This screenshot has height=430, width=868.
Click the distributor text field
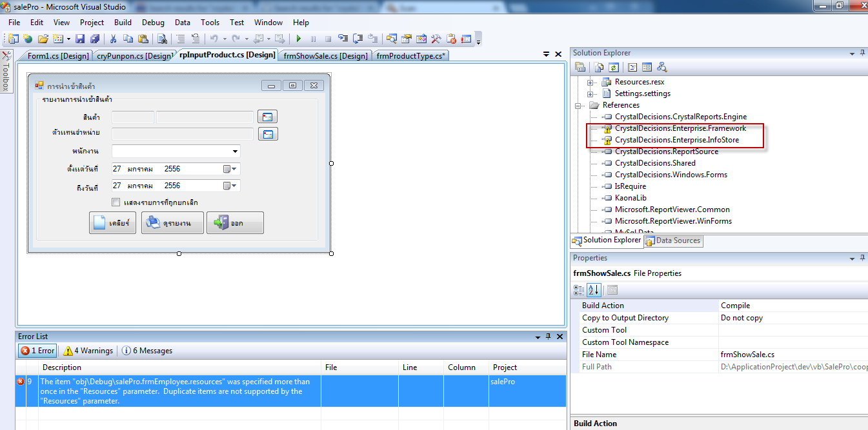[183, 134]
